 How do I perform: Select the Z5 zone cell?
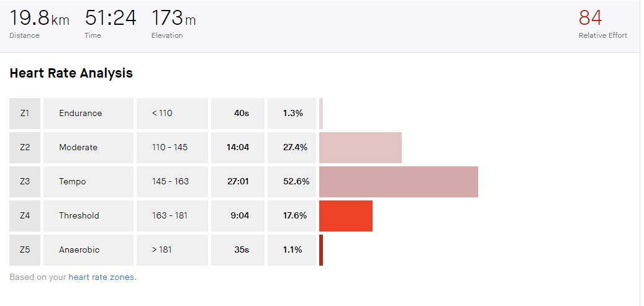(25, 250)
